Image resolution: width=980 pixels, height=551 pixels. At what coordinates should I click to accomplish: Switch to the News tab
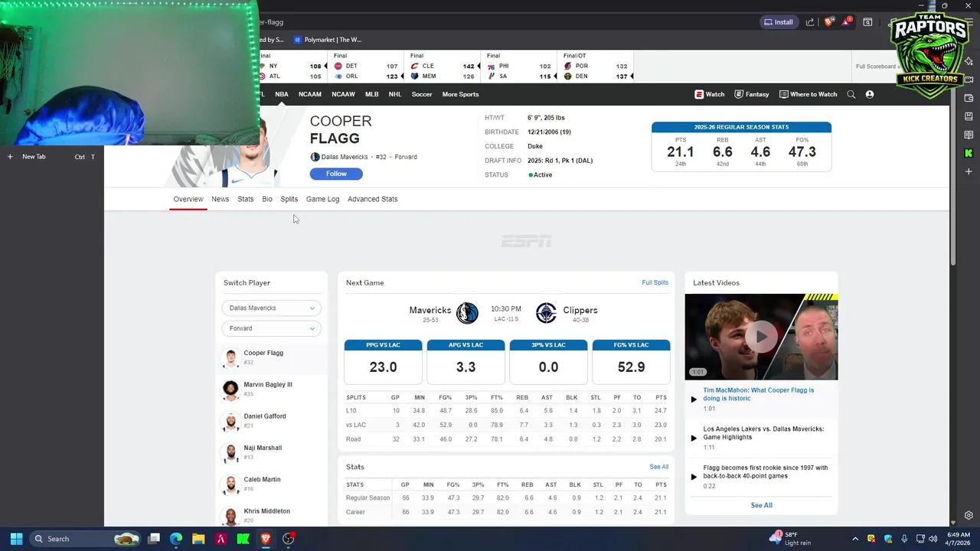pos(220,199)
